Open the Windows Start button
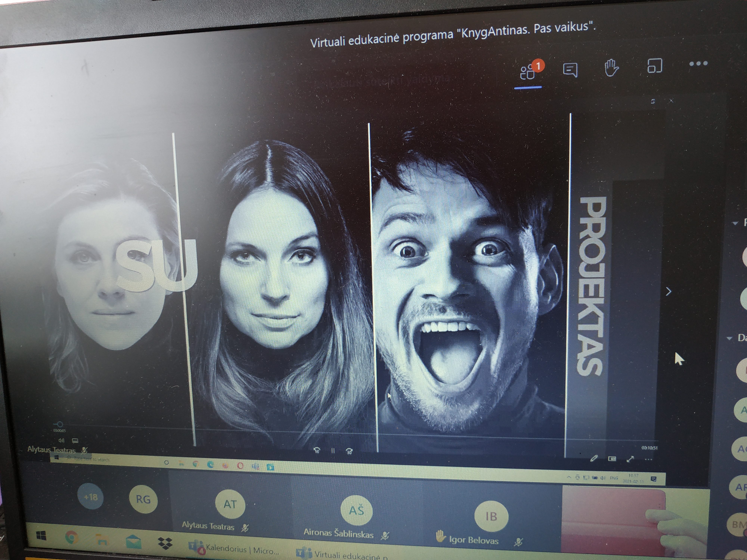 point(41,536)
